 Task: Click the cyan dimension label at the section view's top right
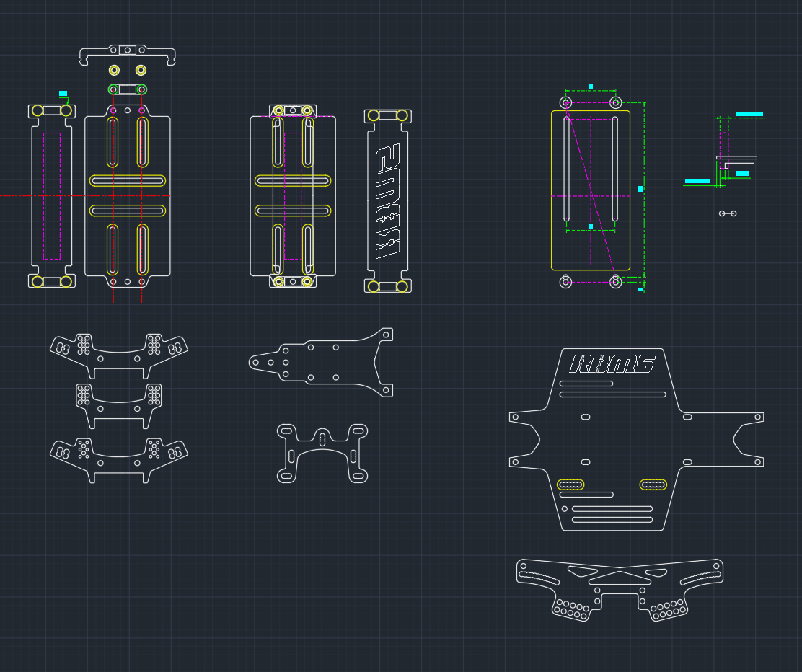pyautogui.click(x=749, y=114)
